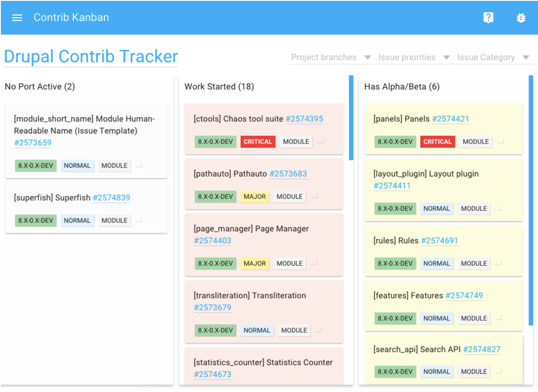
Task: Click the NORMAL tag on Issue Template card
Action: pyautogui.click(x=77, y=165)
